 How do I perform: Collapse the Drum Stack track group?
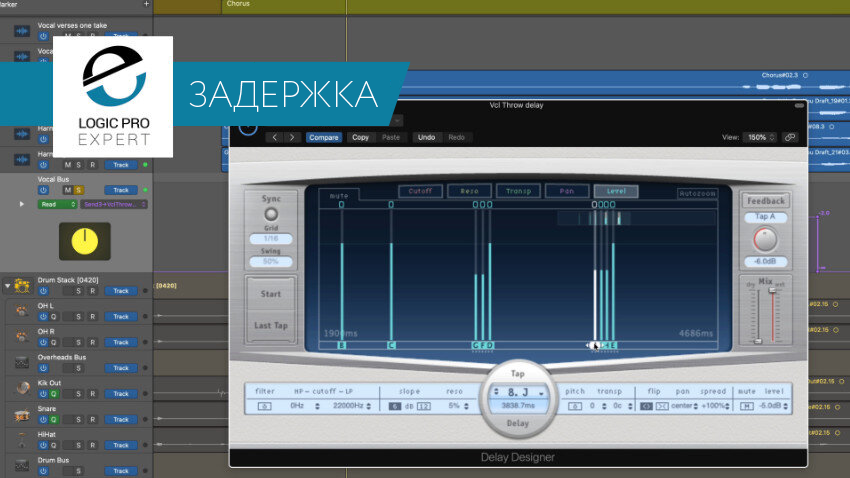point(7,286)
